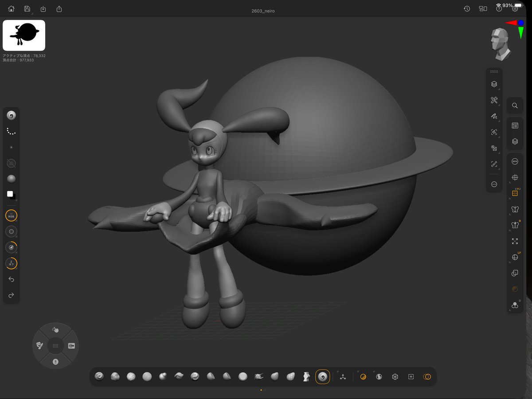Toggle the butterfly symmetry icon
Screen dimensions: 532x399
pyautogui.click(x=515, y=209)
